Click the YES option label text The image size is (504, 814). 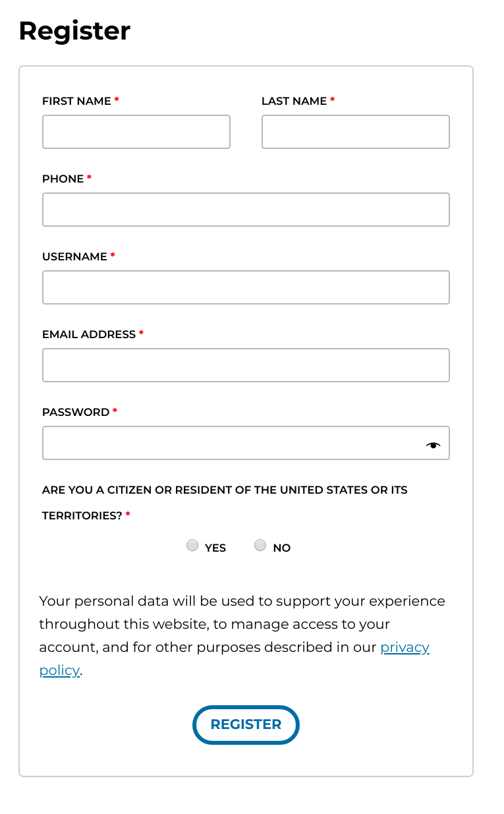pos(215,548)
